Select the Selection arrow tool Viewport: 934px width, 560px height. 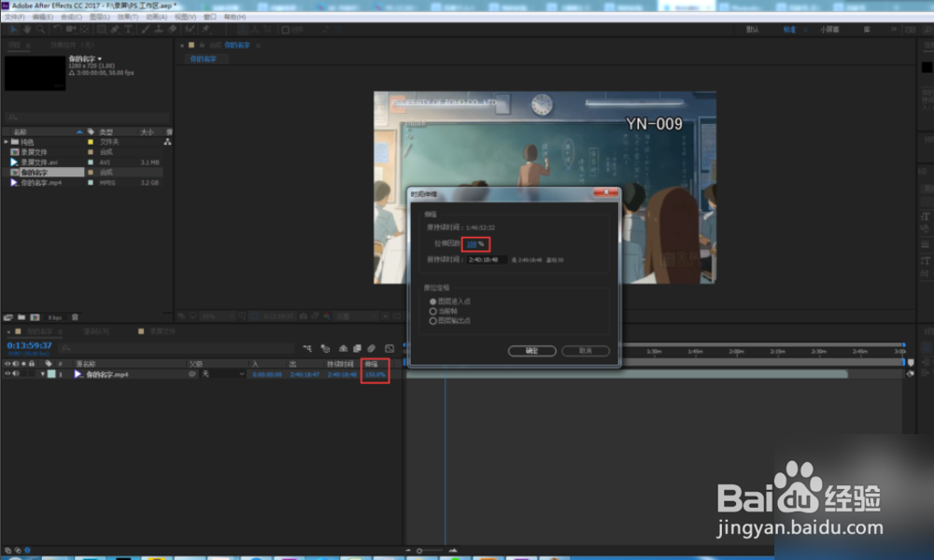tap(13, 29)
